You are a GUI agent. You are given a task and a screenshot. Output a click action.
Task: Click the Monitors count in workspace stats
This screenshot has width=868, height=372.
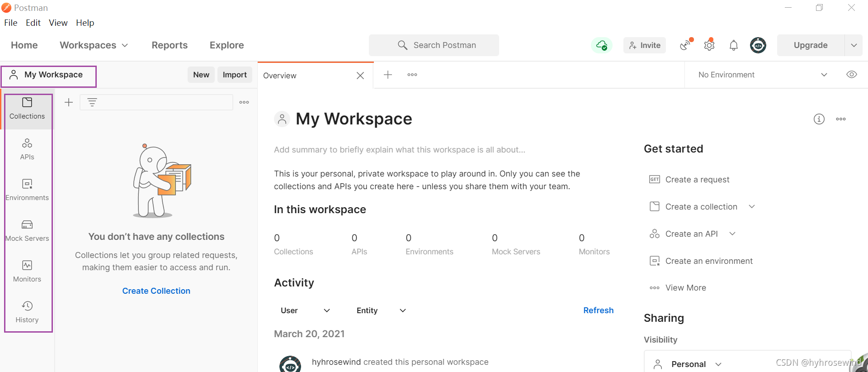pos(594,244)
